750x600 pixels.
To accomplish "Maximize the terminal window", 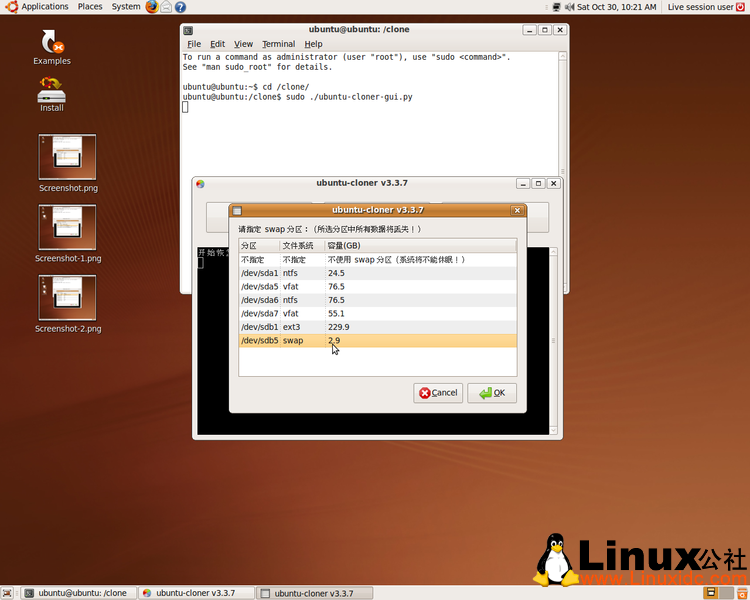I will click(x=545, y=30).
